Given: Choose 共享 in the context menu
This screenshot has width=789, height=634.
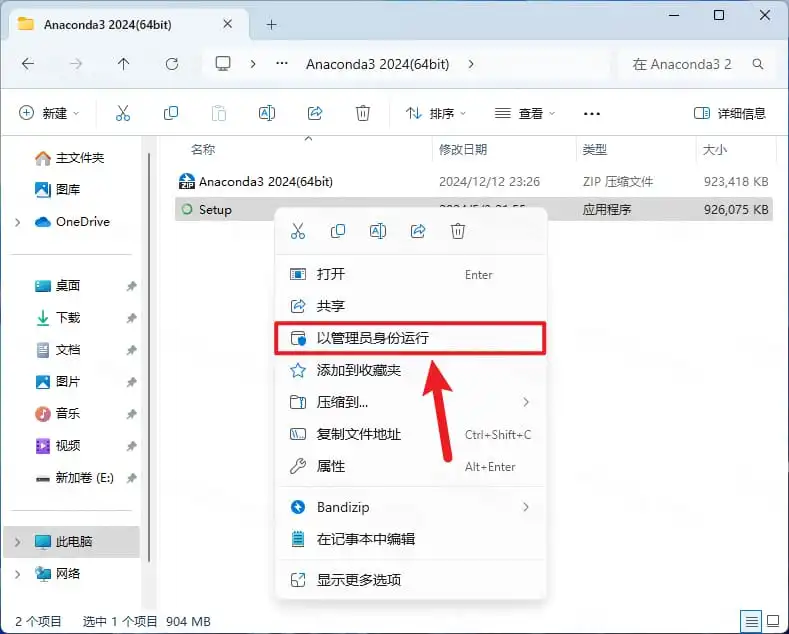Looking at the screenshot, I should click(411, 306).
